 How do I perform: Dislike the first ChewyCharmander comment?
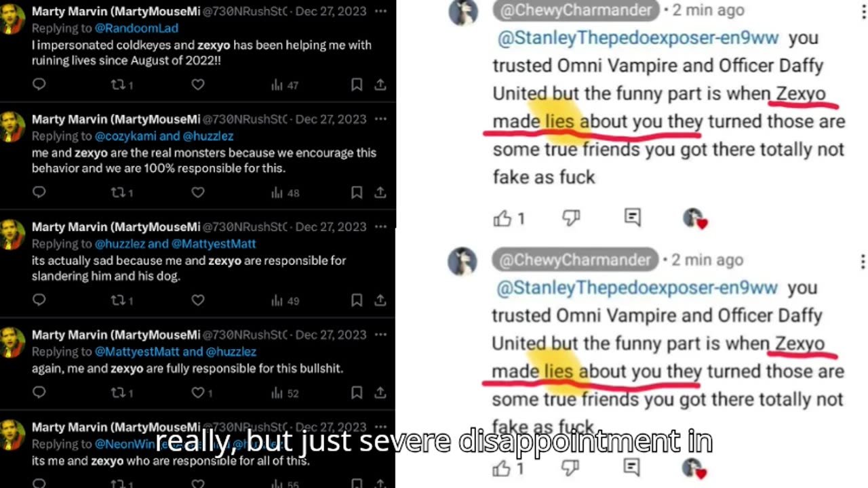coord(571,218)
